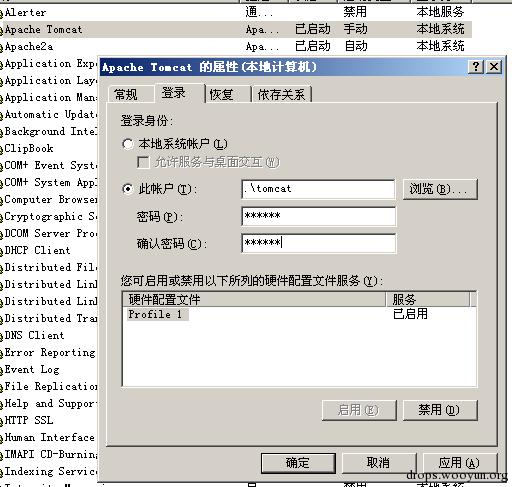Click the 确认密码 confirm password field
This screenshot has width=512, height=487.
click(319, 243)
